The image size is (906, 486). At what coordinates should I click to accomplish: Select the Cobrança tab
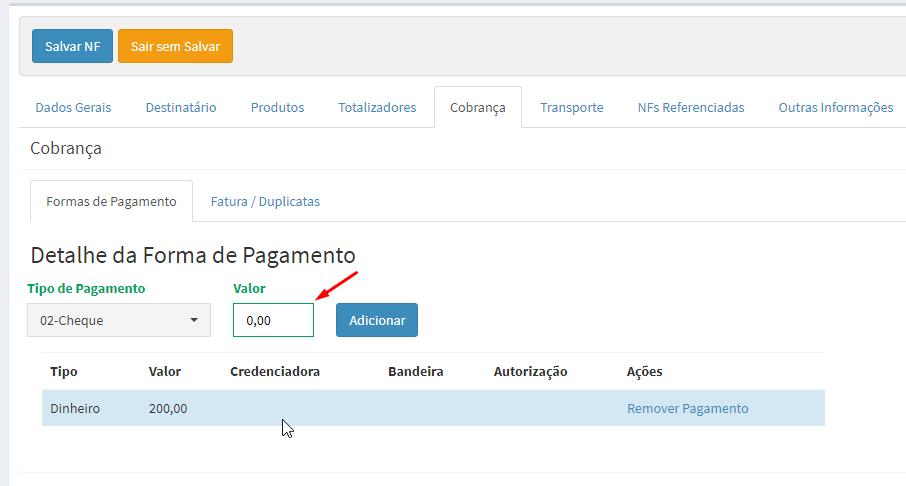pos(478,107)
